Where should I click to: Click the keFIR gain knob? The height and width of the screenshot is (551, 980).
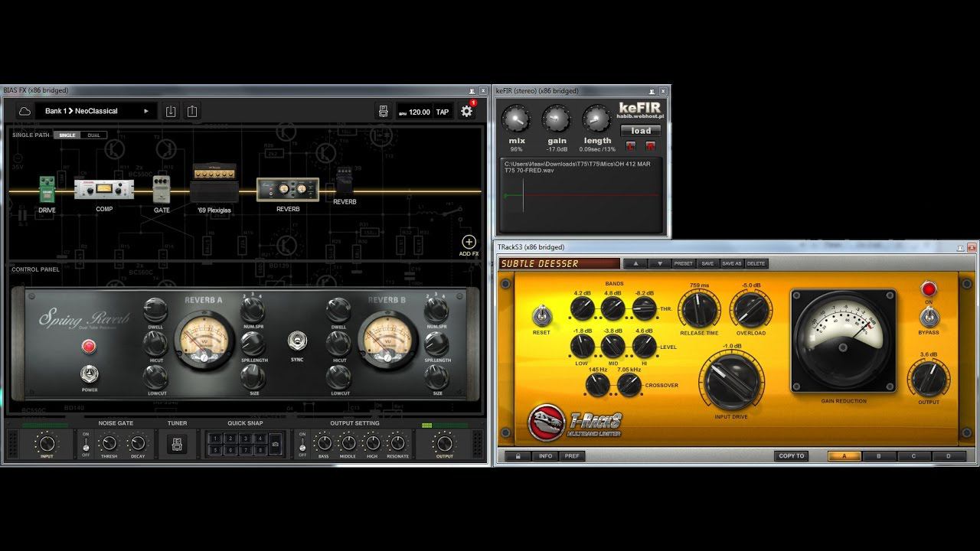click(557, 119)
